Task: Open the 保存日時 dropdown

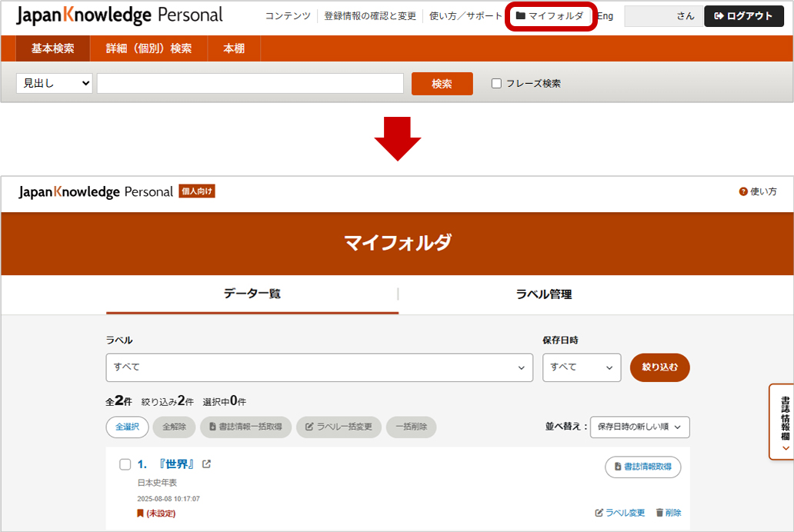Action: point(581,367)
